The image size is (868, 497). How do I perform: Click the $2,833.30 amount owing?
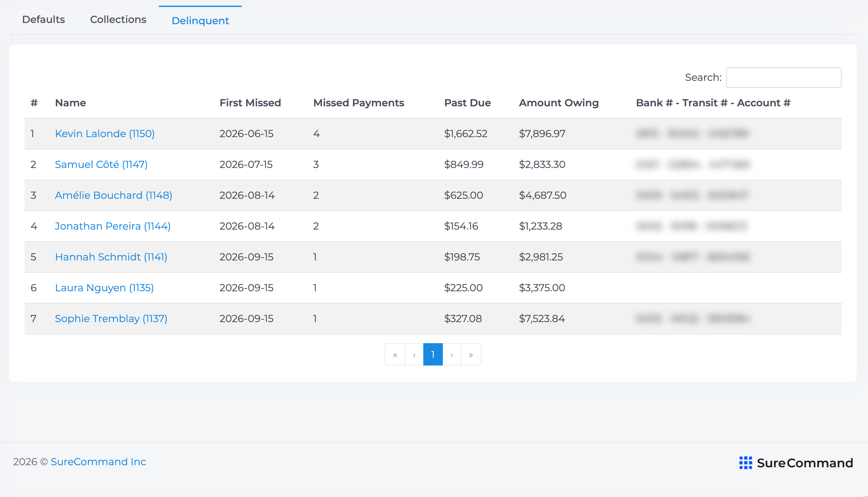[542, 164]
